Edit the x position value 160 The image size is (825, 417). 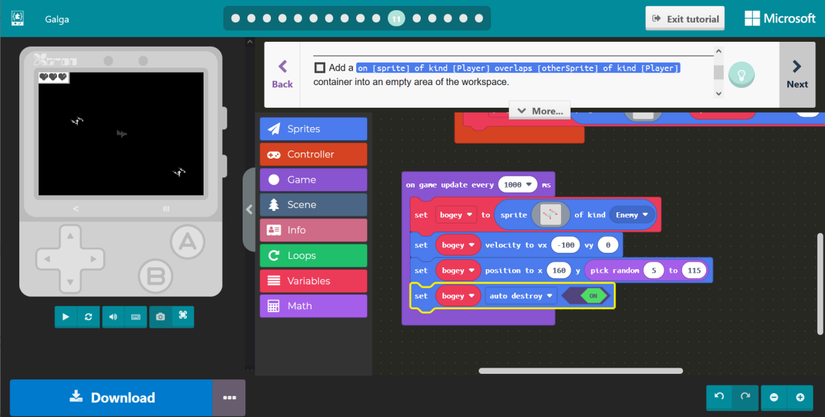click(559, 270)
